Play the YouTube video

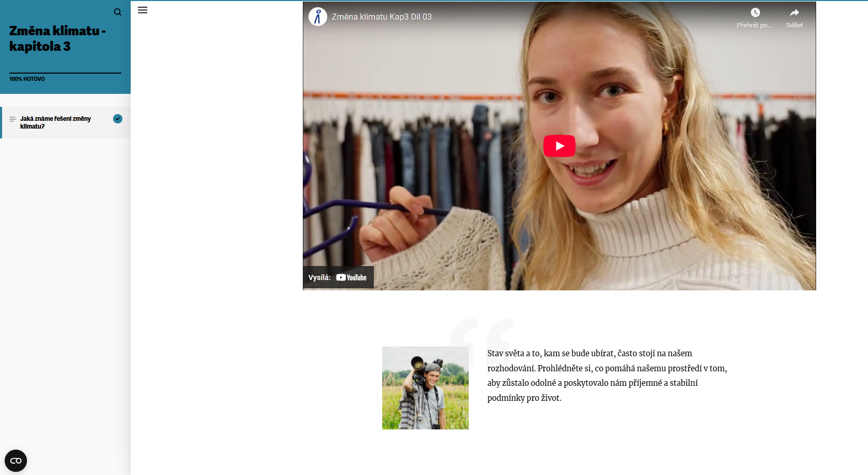coord(559,146)
